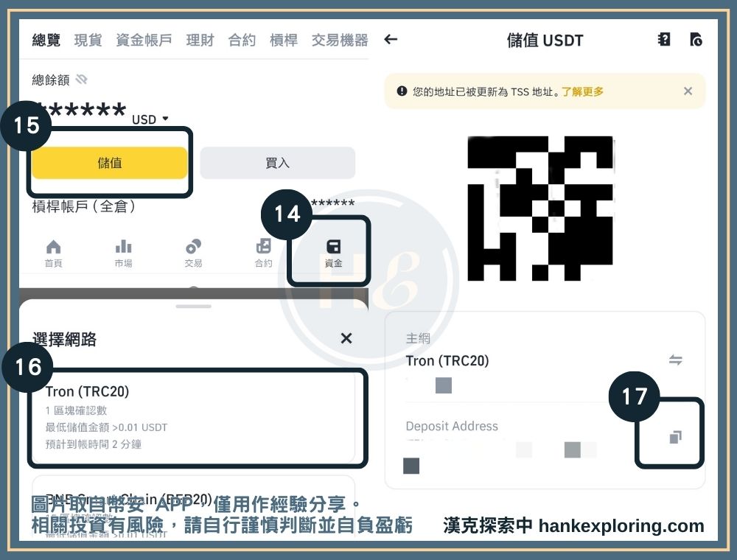Copy the deposit address

(x=675, y=437)
